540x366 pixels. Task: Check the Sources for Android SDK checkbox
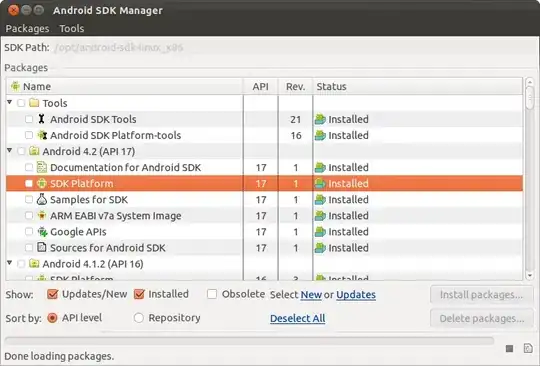point(29,248)
